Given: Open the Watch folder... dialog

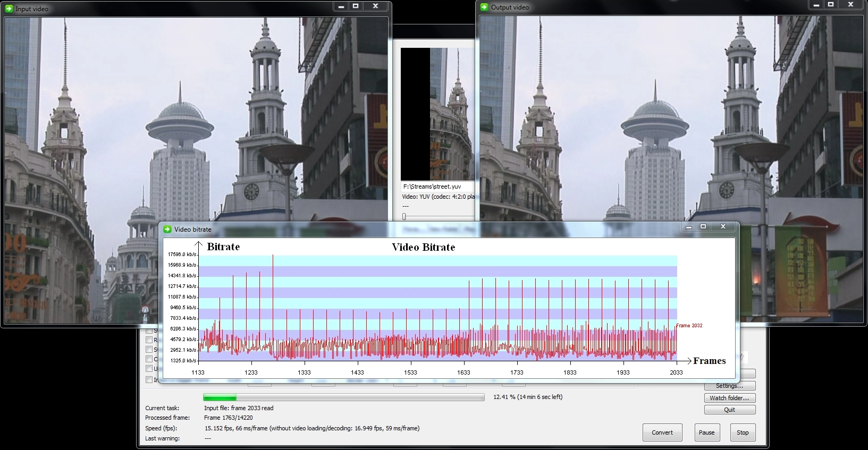Looking at the screenshot, I should point(729,398).
